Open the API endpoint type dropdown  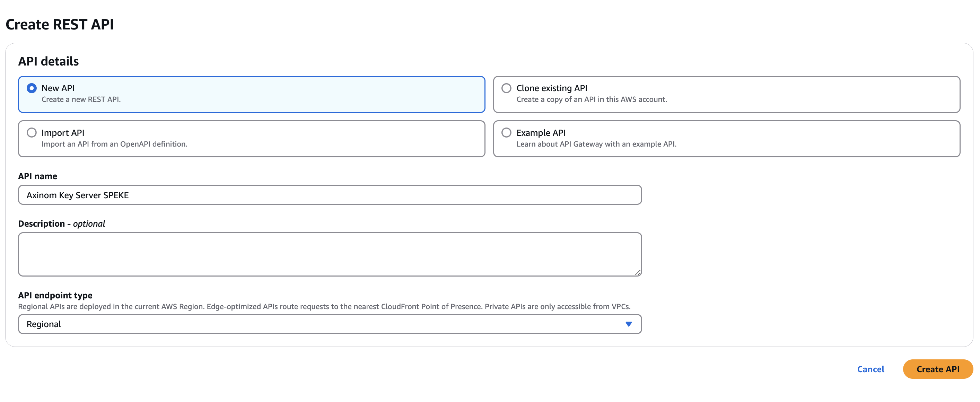coord(330,324)
